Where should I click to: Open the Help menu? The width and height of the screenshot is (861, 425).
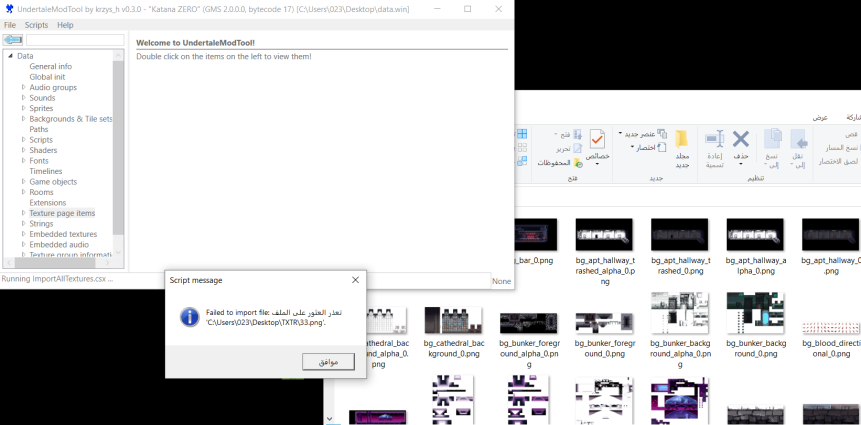tap(65, 25)
